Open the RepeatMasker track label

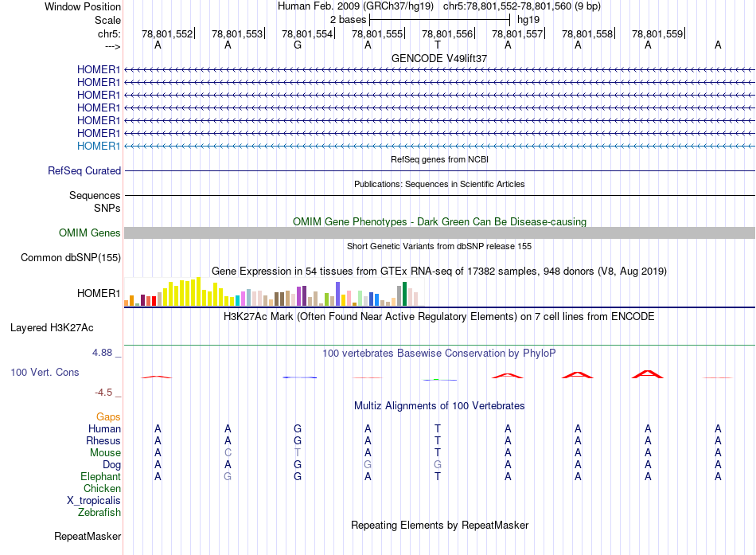coord(88,537)
